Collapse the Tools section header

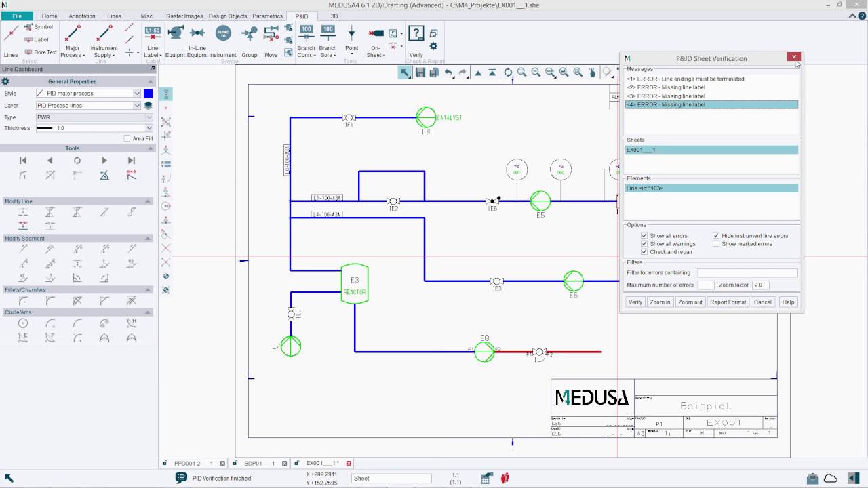pos(149,148)
